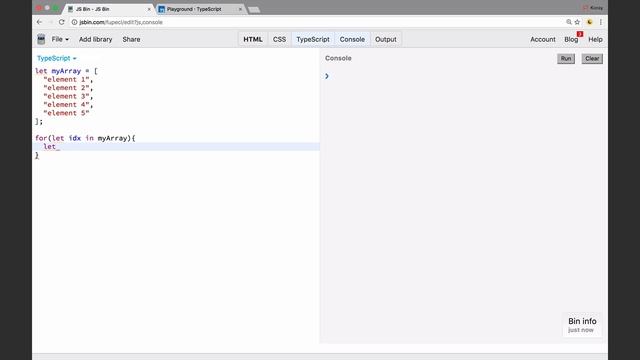Viewport: 640px width, 360px height.
Task: Bookmark page with star icon
Action: point(577,22)
